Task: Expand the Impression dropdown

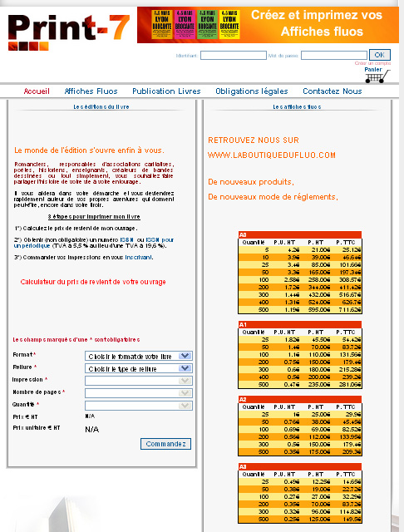Action: 139,381
